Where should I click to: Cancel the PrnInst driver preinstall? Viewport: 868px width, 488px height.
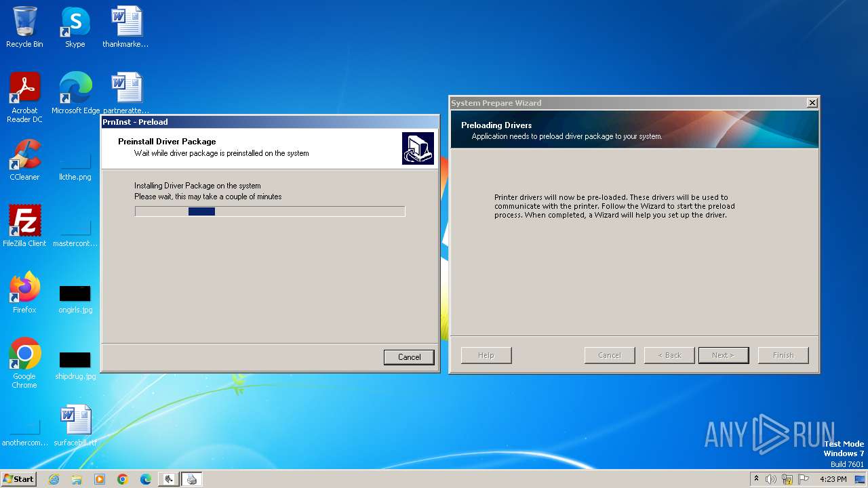click(x=409, y=357)
